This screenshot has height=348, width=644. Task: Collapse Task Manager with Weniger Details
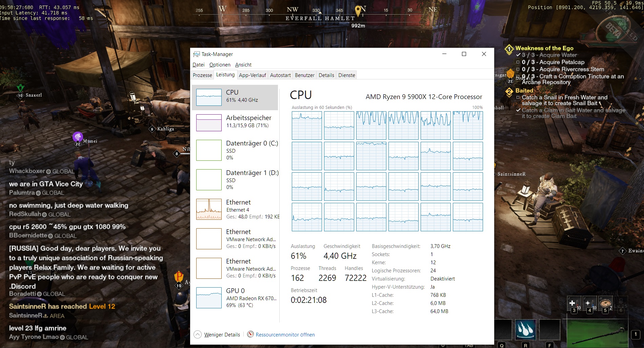coord(217,335)
